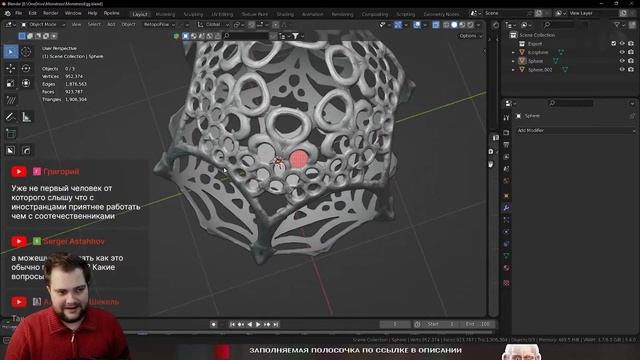This screenshot has width=640, height=360.
Task: Expand the Sphere.002 tree item
Action: [x=513, y=70]
